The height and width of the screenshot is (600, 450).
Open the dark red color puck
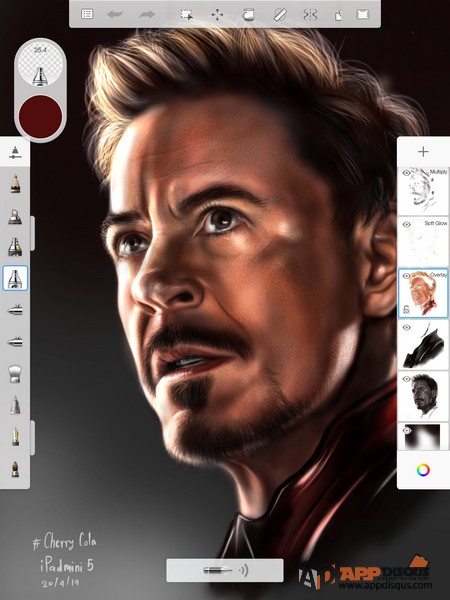click(40, 117)
